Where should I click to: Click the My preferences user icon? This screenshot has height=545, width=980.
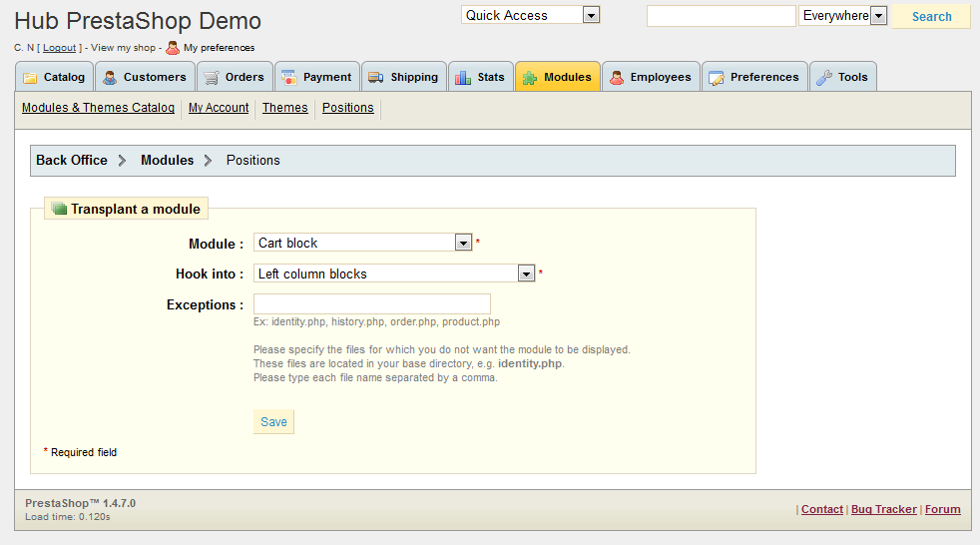point(173,47)
